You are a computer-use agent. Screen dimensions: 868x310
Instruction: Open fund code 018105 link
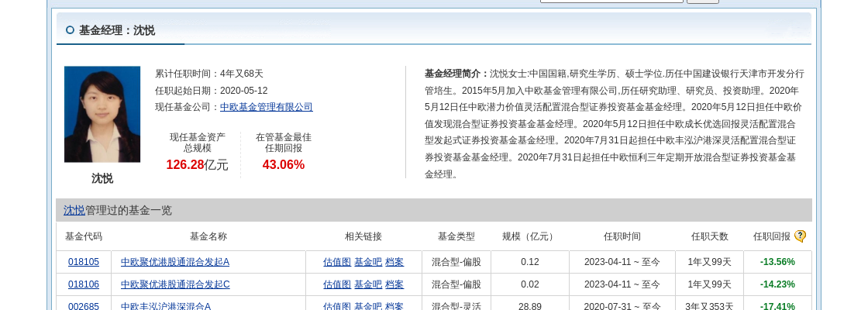click(84, 262)
